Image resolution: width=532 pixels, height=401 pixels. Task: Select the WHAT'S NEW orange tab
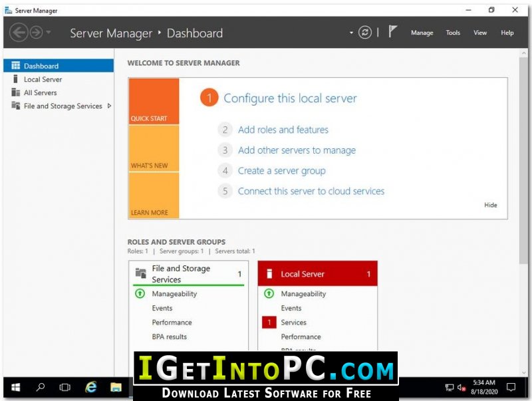point(154,148)
